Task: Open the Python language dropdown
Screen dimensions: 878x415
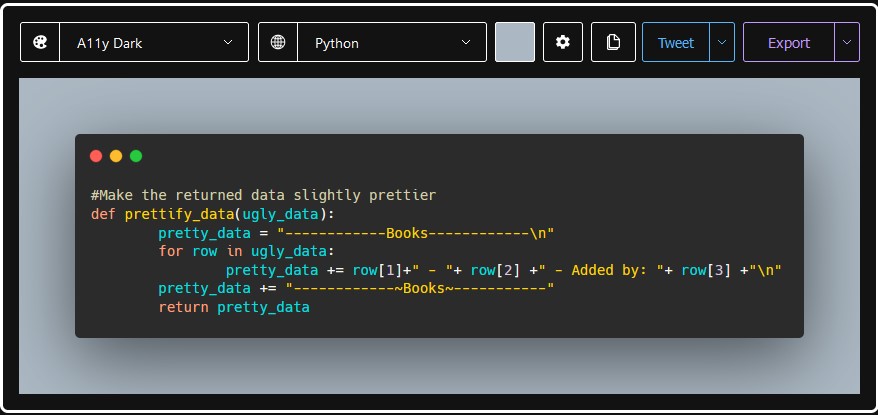Action: click(x=392, y=43)
